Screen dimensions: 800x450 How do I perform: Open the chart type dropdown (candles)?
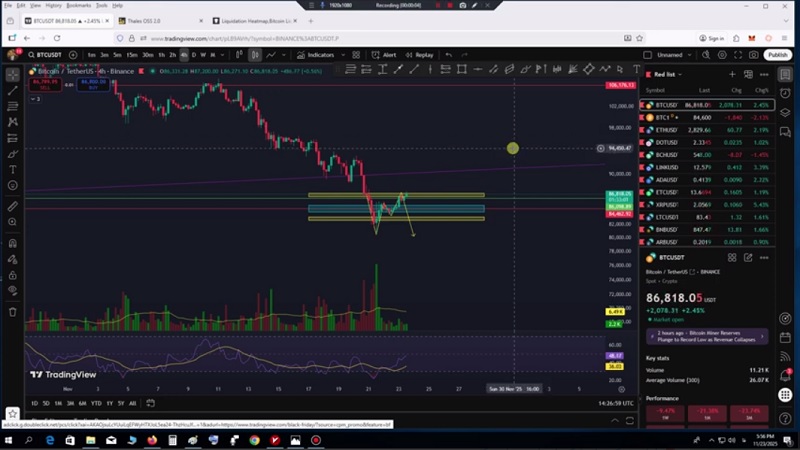(x=255, y=55)
